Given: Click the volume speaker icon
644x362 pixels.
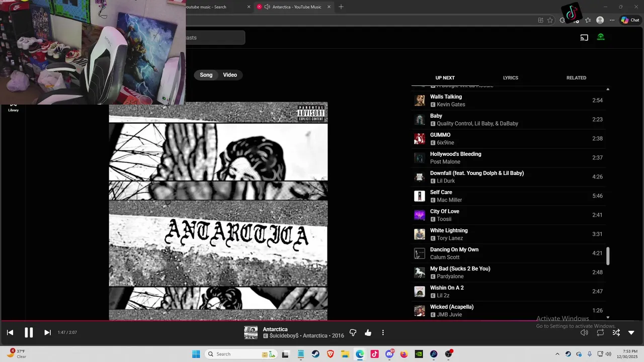Looking at the screenshot, I should tap(584, 332).
